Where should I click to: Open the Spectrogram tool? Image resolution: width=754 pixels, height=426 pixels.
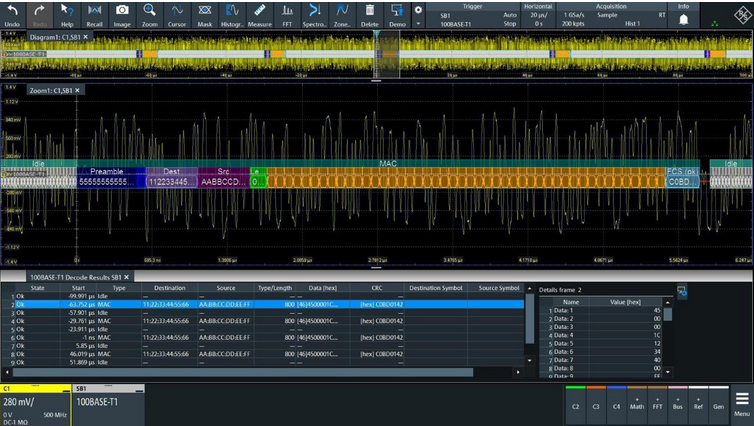pyautogui.click(x=314, y=15)
